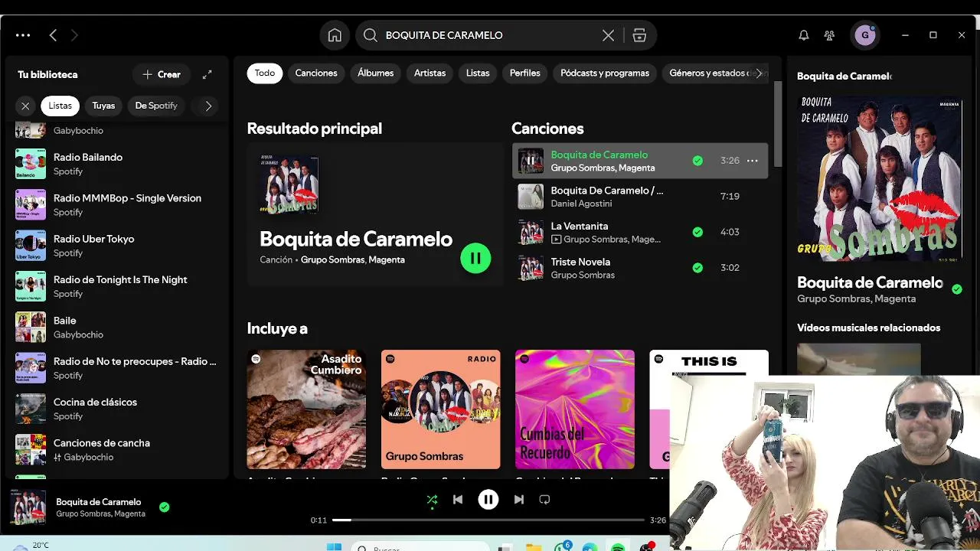Skip to next track
Image resolution: width=980 pixels, height=551 pixels.
coord(519,500)
